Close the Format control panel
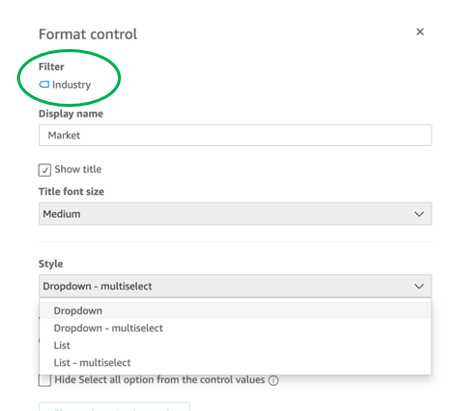This screenshot has width=470, height=411. (x=420, y=32)
